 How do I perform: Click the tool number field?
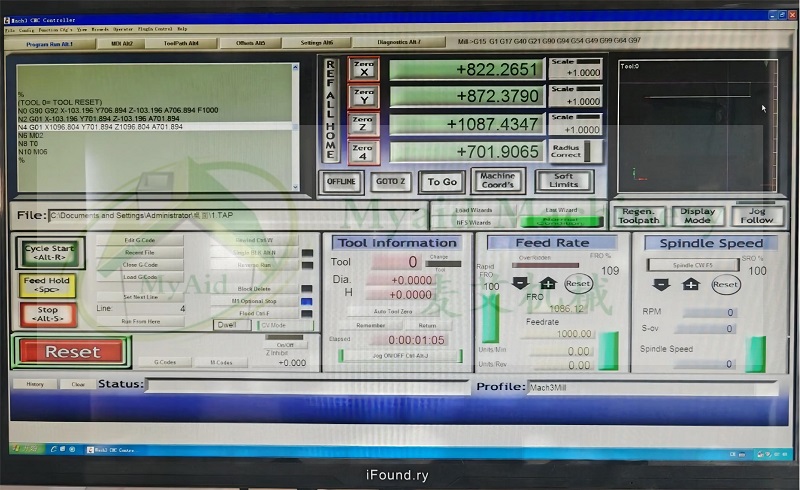(x=395, y=262)
